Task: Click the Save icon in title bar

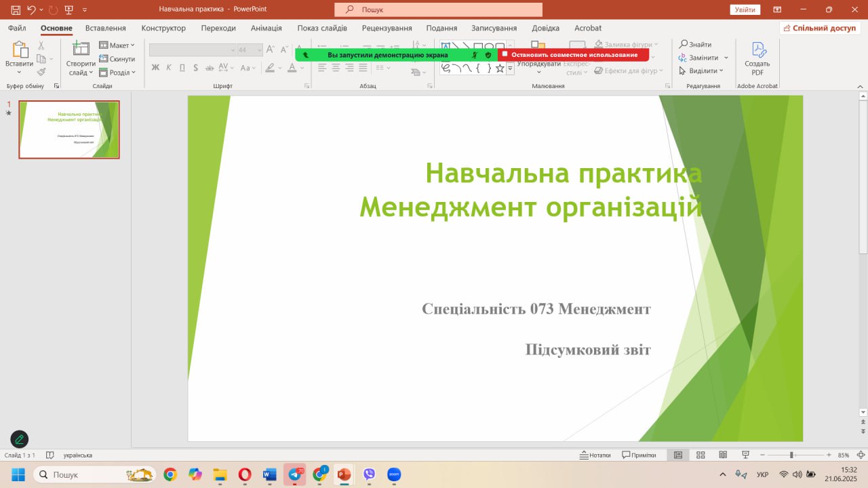Action: [x=16, y=9]
